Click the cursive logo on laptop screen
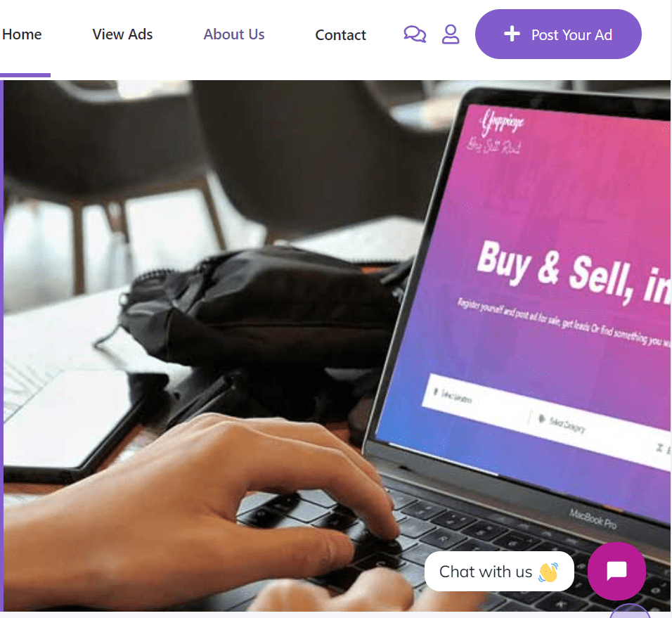 tap(498, 131)
